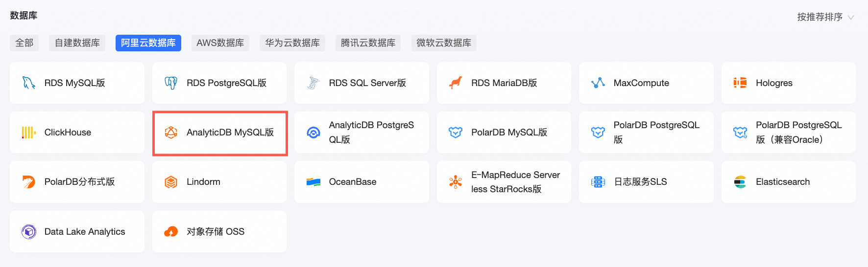This screenshot has height=267, width=868.
Task: Click the OceanBase icon
Action: tap(313, 182)
